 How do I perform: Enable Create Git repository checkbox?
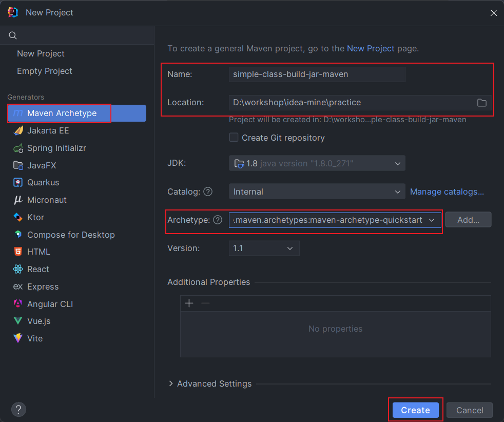click(x=234, y=138)
